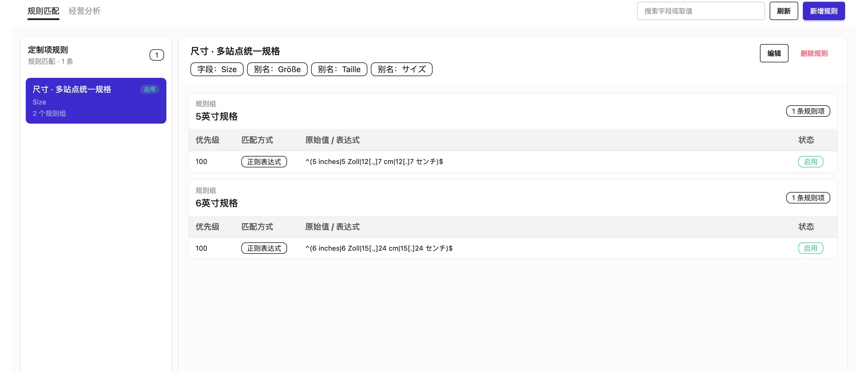Screen dimensions: 868x372
Task: Click the 匹配方式 header in the 6英寸规格 table
Action: [x=257, y=227]
